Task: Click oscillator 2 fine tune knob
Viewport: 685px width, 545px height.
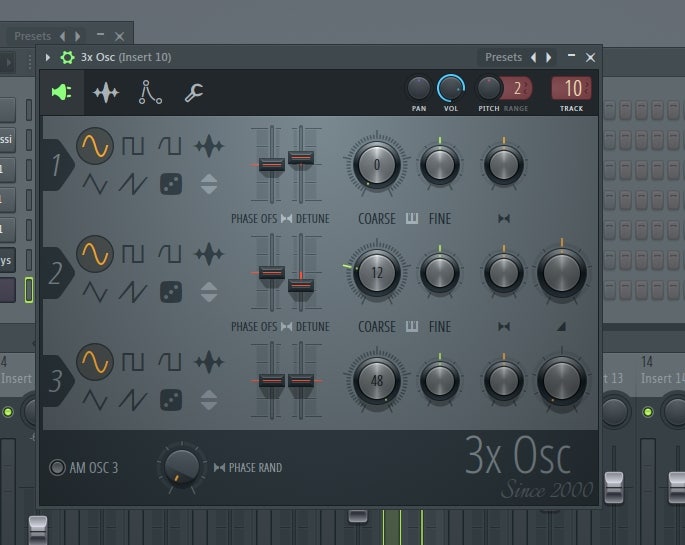Action: (439, 273)
